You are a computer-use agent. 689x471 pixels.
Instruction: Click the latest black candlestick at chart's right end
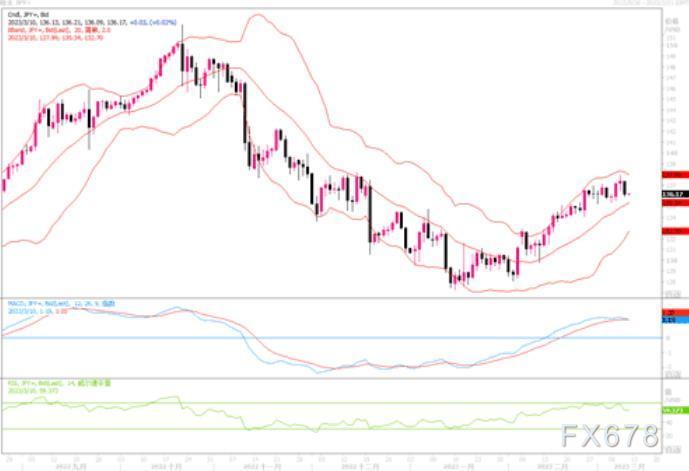[624, 188]
